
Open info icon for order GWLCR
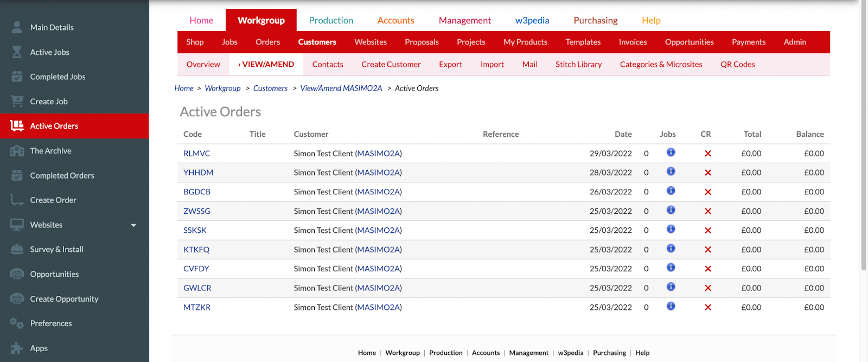671,287
